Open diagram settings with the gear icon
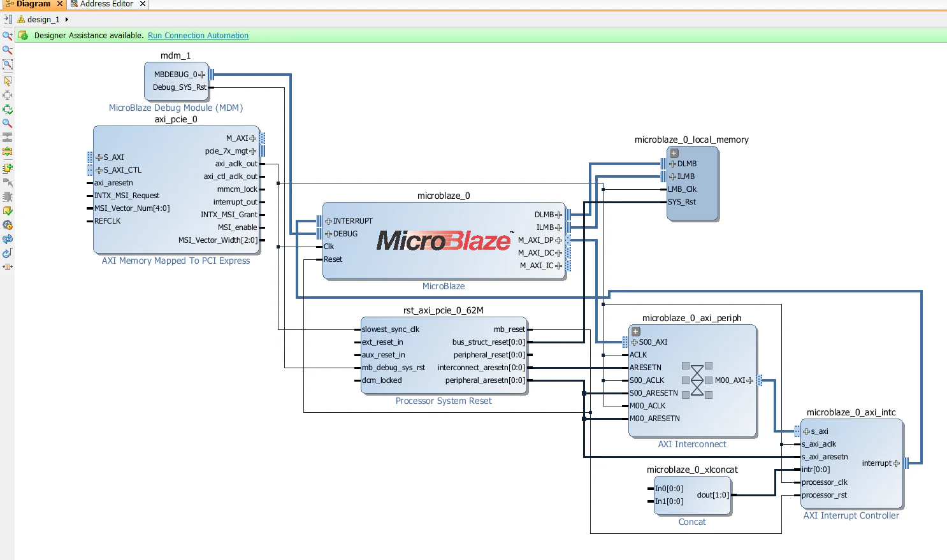The width and height of the screenshot is (947, 560). click(7, 225)
